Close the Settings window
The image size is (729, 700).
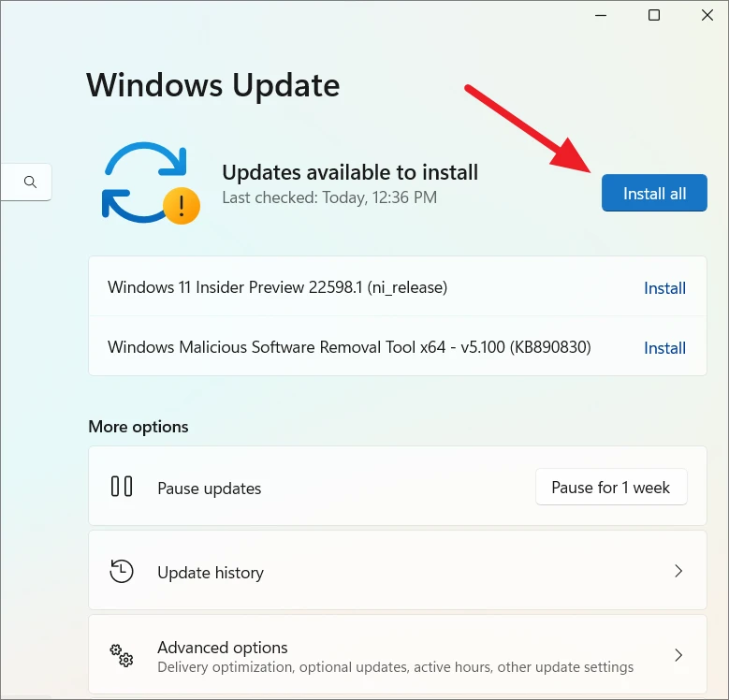[707, 15]
